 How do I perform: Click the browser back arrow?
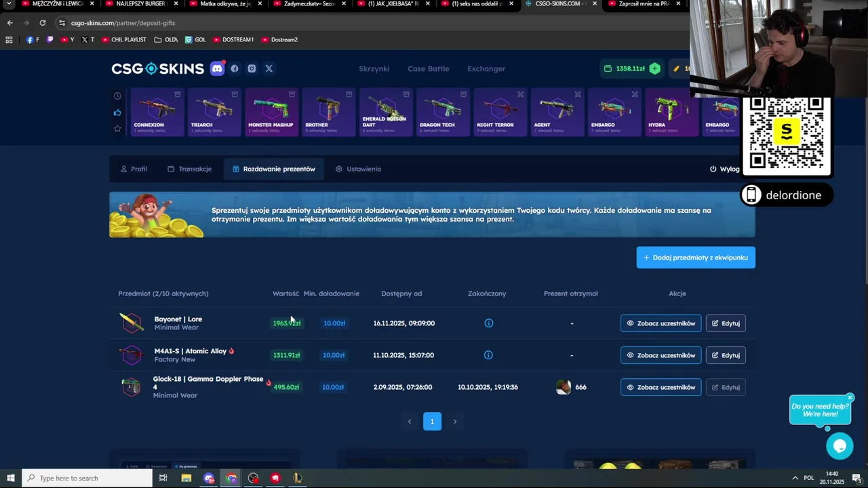coord(9,23)
